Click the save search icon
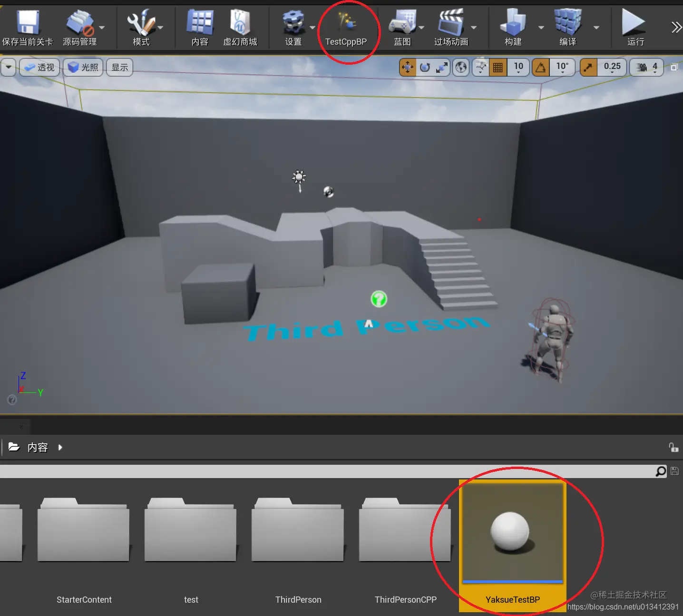 [674, 471]
